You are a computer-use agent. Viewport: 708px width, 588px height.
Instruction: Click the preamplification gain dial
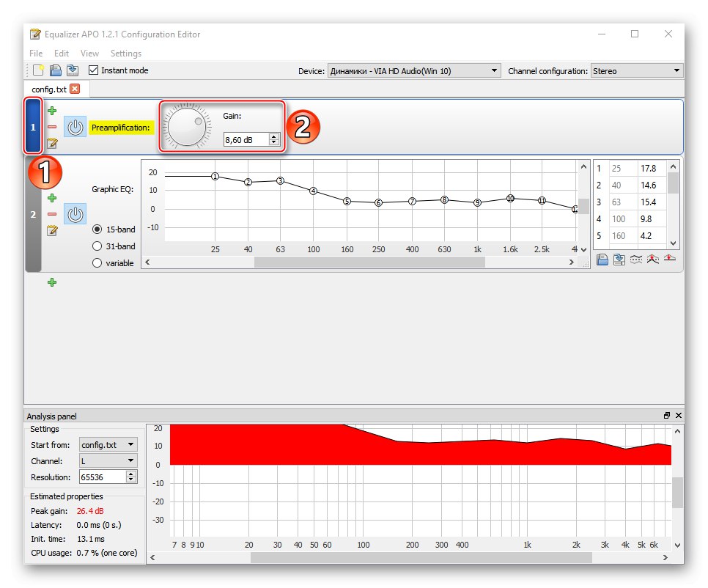(187, 127)
